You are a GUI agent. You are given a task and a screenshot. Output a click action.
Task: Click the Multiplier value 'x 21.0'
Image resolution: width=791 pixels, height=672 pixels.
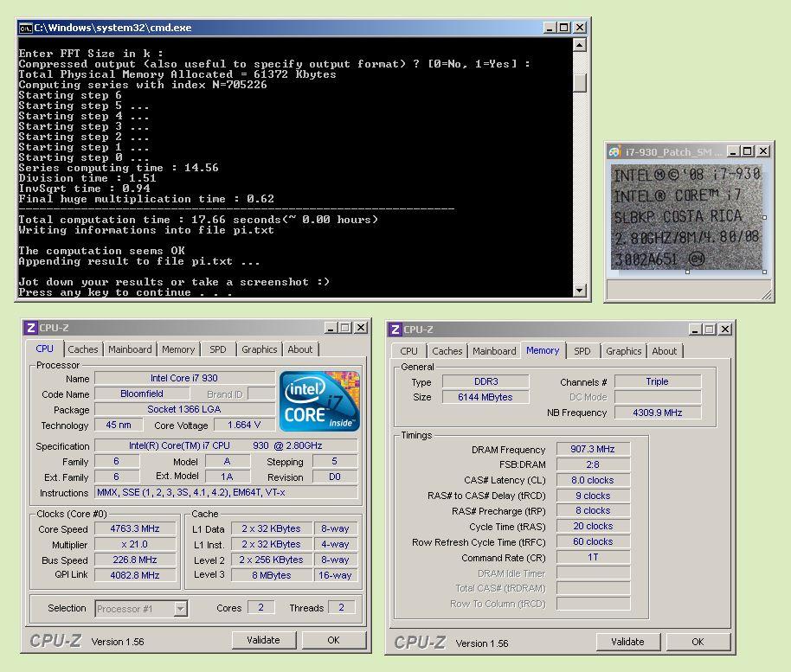point(135,545)
